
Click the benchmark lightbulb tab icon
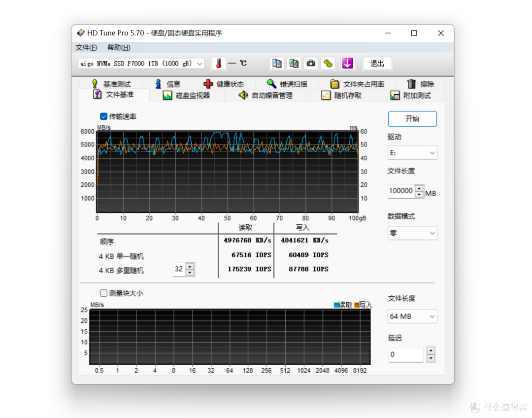coord(95,84)
